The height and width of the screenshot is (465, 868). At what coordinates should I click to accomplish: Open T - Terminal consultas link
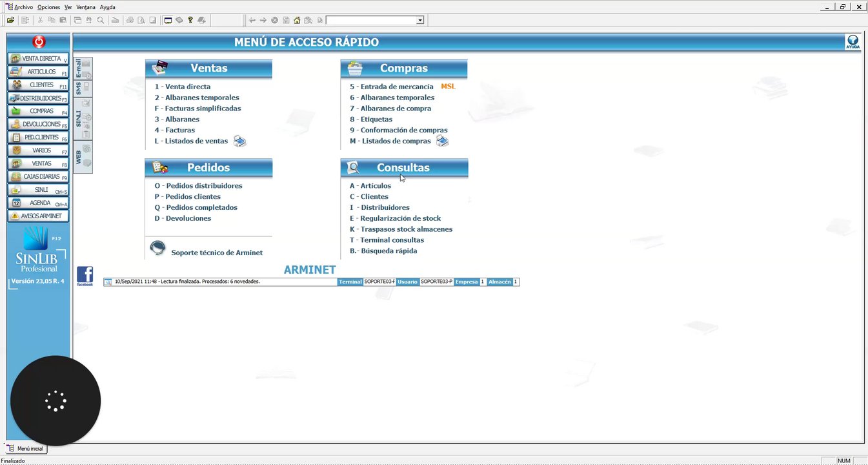coord(387,241)
